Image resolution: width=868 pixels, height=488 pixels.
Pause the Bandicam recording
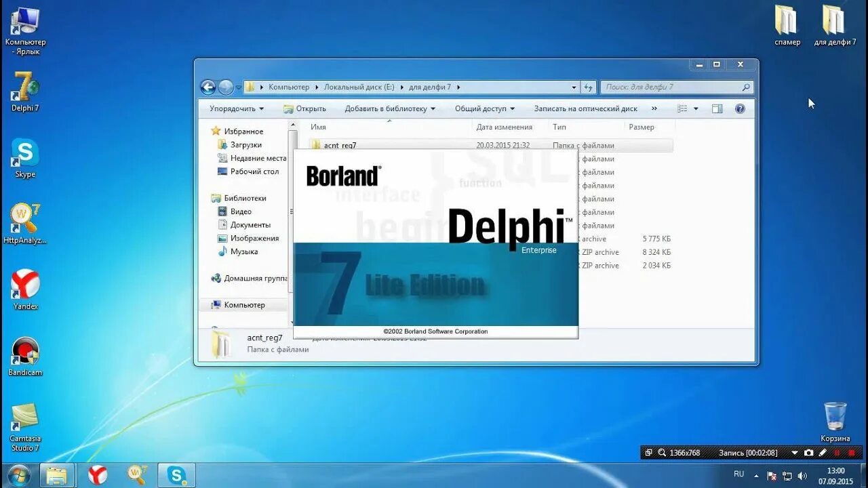[x=837, y=453]
